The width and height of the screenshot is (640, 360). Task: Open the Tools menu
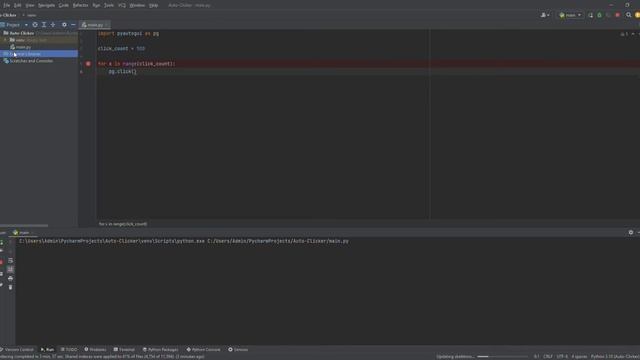coord(109,5)
